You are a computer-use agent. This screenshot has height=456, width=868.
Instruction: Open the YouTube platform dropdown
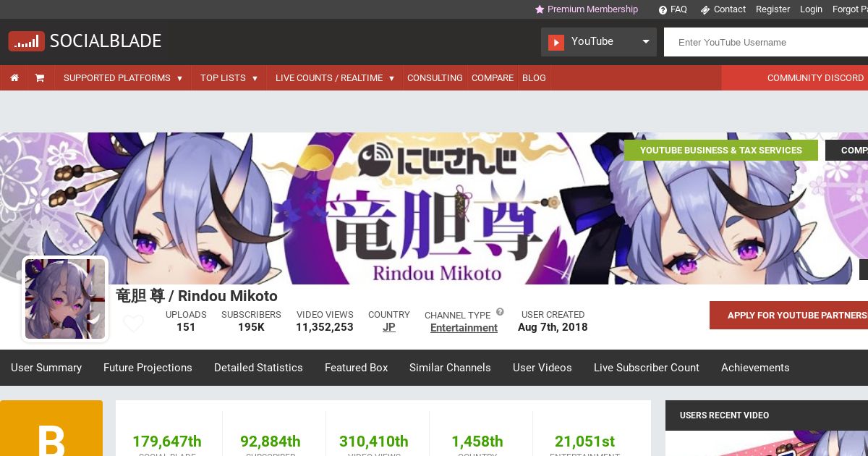coord(599,42)
